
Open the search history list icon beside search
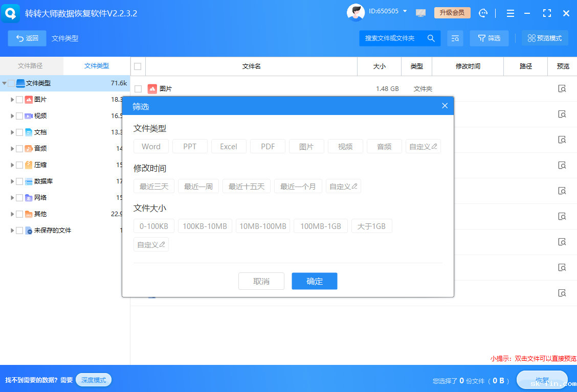(455, 38)
